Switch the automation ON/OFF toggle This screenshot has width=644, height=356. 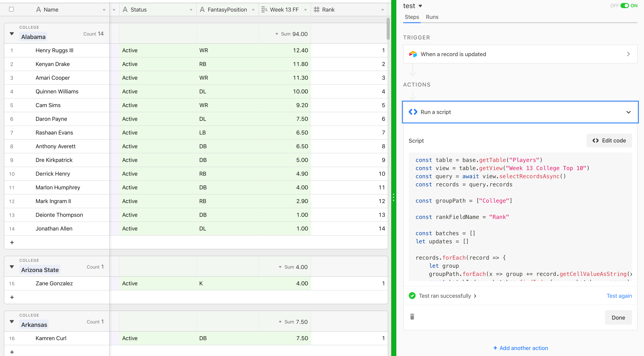tap(624, 6)
